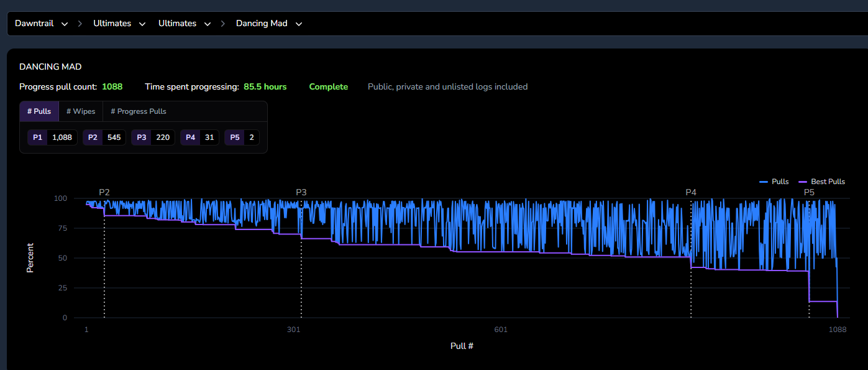
Task: Click the Pull # axis title
Action: click(462, 345)
